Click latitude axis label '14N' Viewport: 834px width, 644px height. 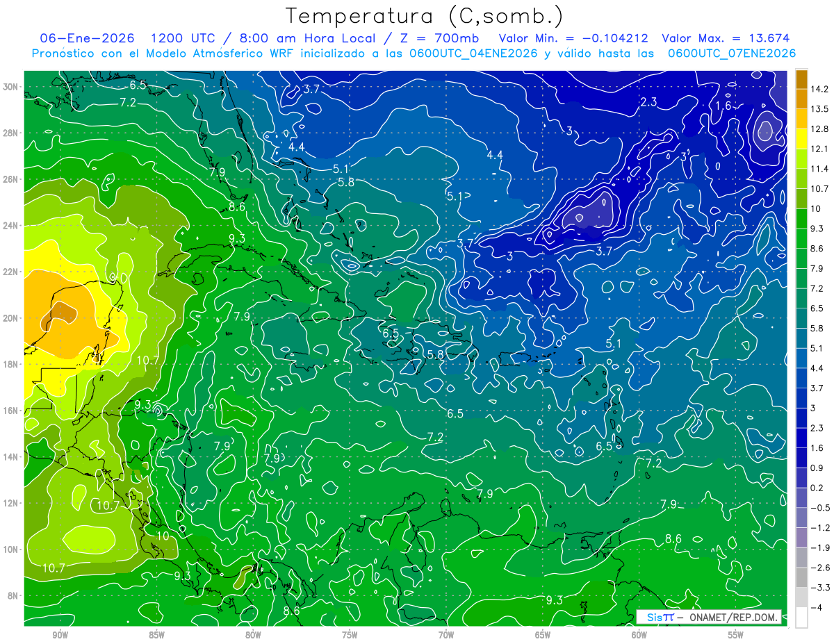10,457
